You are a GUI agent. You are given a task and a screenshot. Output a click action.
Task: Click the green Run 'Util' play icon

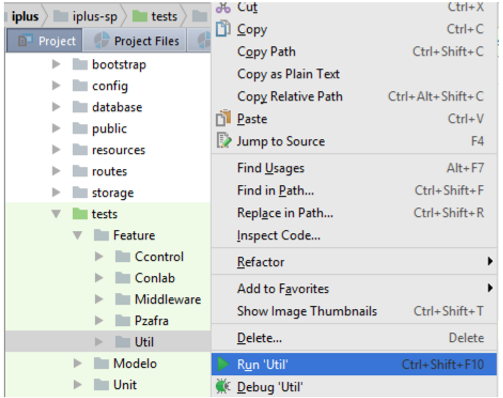click(x=223, y=364)
